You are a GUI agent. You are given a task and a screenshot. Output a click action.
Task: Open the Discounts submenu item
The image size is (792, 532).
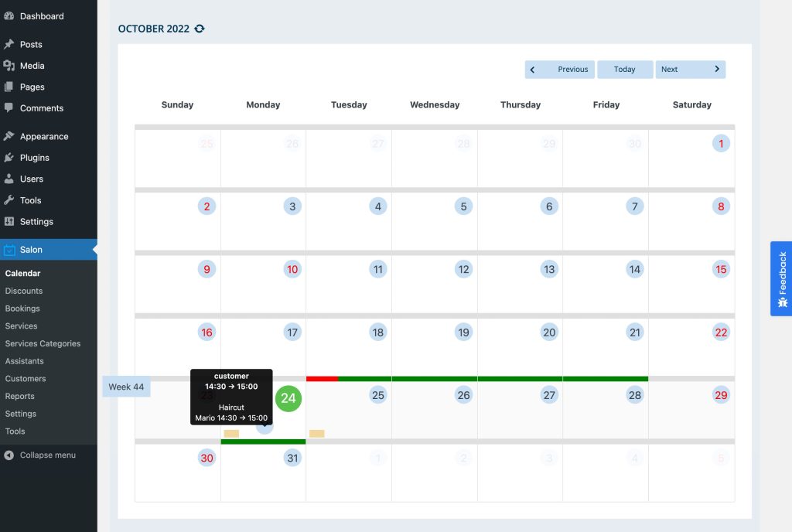click(24, 291)
